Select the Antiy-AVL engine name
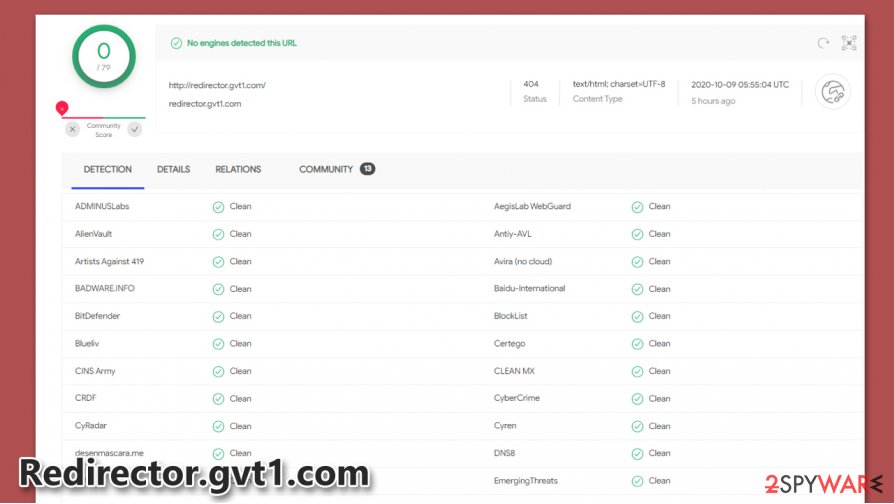The height and width of the screenshot is (504, 894). pyautogui.click(x=513, y=234)
